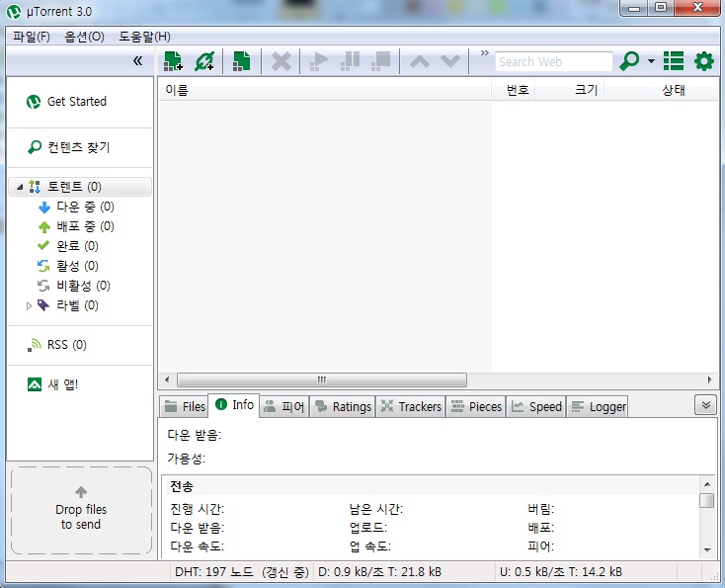Switch to the Pieces tab
This screenshot has height=588, width=725.
(476, 406)
